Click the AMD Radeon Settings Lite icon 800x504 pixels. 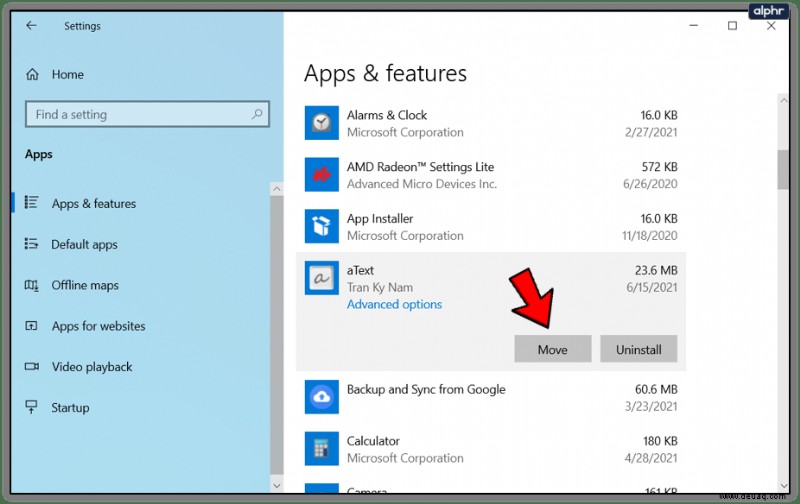pos(321,174)
